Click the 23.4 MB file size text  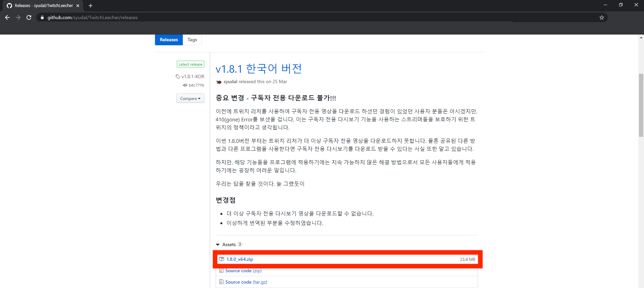pos(467,259)
